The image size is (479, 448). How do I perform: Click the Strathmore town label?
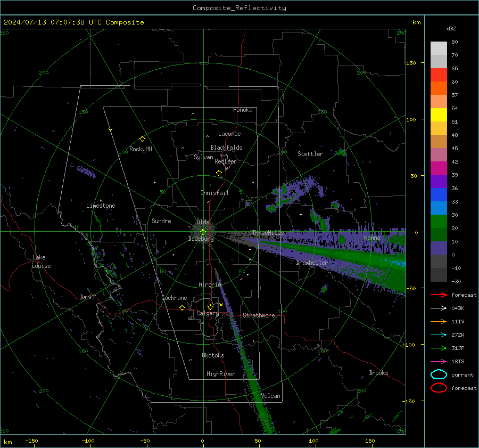pos(259,315)
